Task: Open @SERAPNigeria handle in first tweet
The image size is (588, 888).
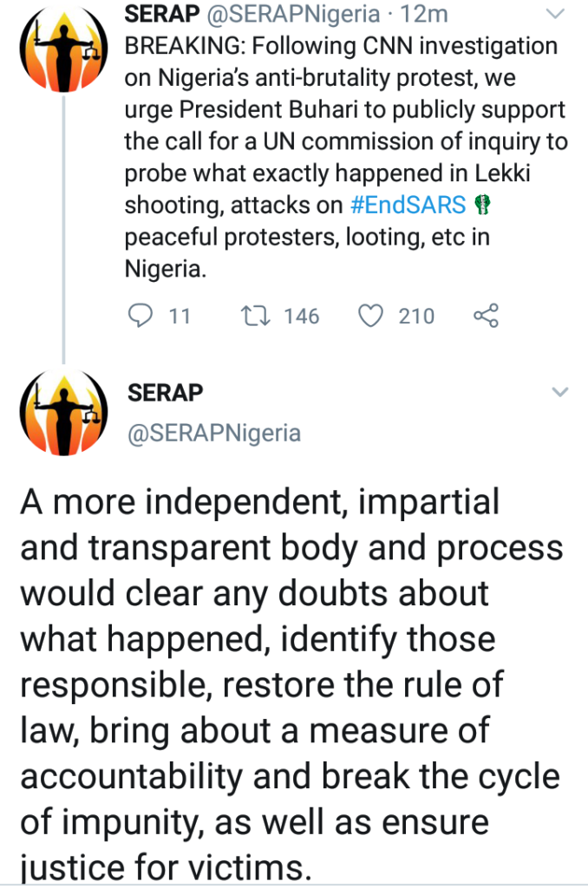Action: [293, 14]
